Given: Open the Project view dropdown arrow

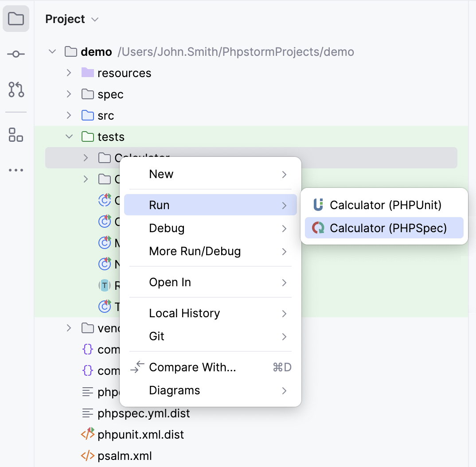Looking at the screenshot, I should [x=94, y=19].
